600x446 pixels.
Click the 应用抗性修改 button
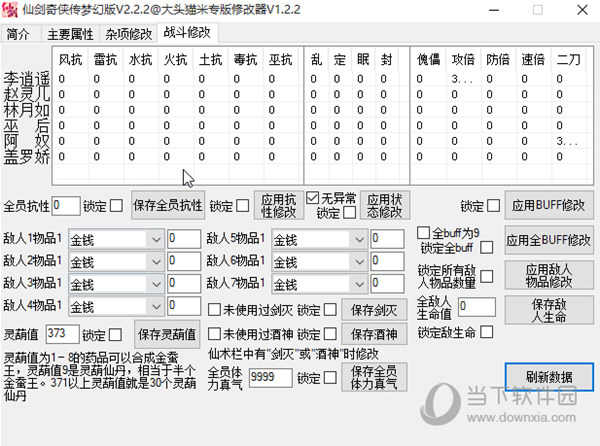coord(279,205)
